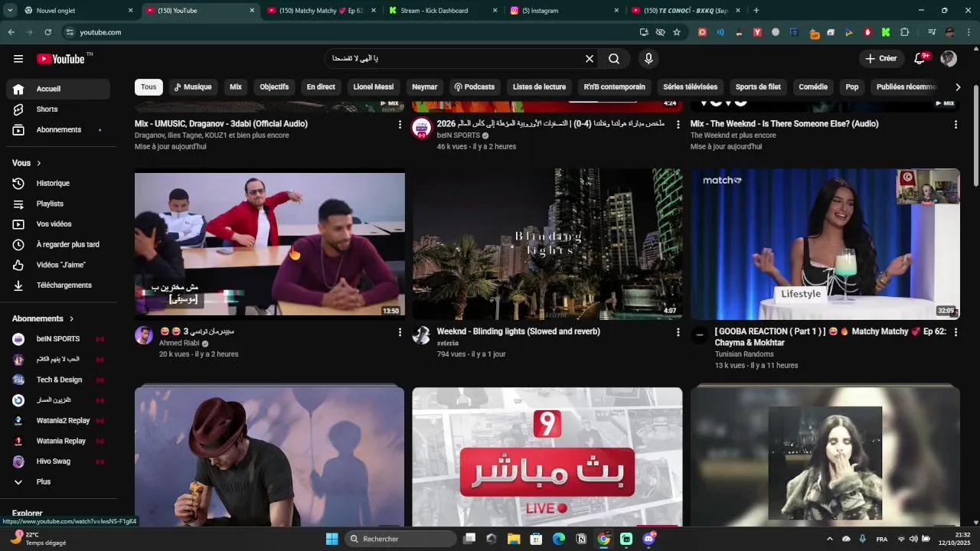
Task: Select Accueil in the sidebar
Action: point(58,89)
